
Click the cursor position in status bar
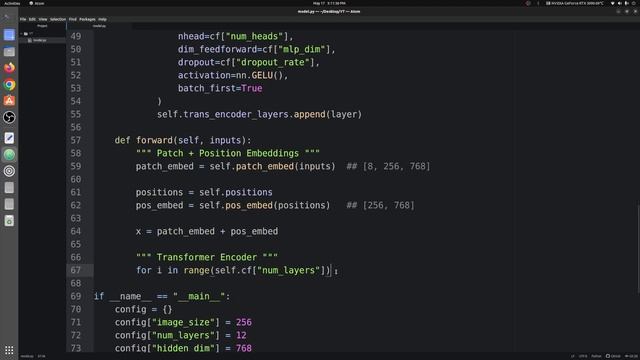tap(42, 356)
